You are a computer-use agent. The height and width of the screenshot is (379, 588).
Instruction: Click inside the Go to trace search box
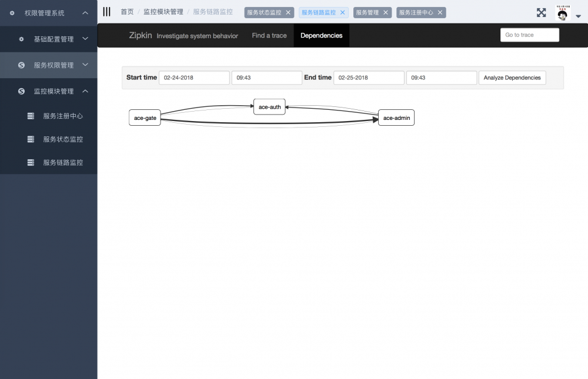(x=529, y=35)
